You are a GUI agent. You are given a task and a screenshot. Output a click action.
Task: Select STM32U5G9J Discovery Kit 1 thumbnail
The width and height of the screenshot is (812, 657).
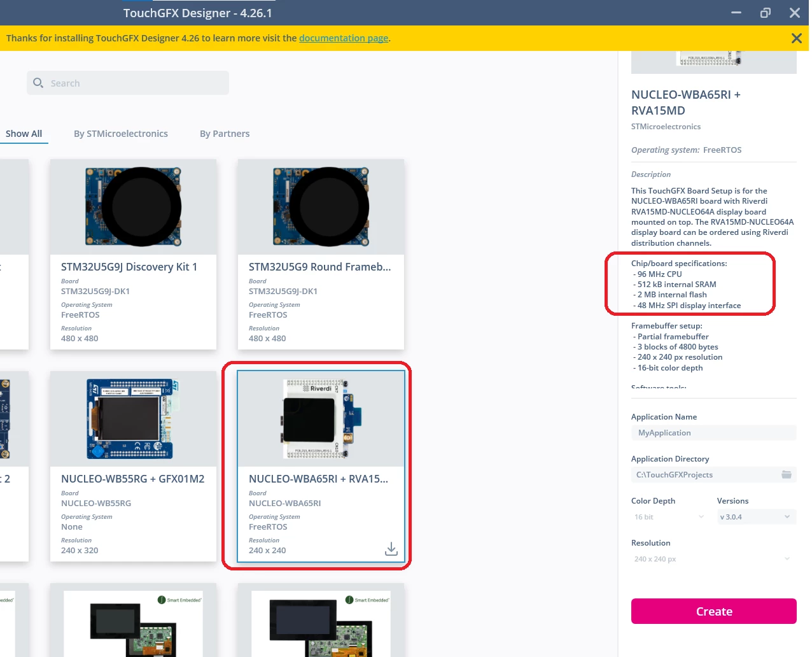134,207
